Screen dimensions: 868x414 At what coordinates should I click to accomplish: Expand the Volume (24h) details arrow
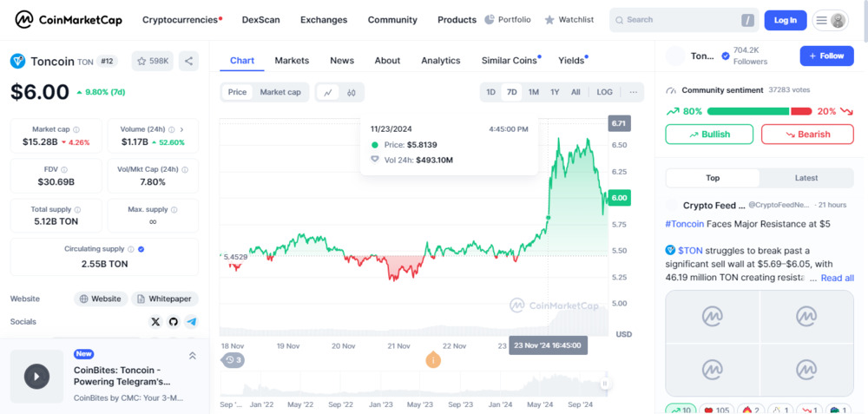[181, 129]
